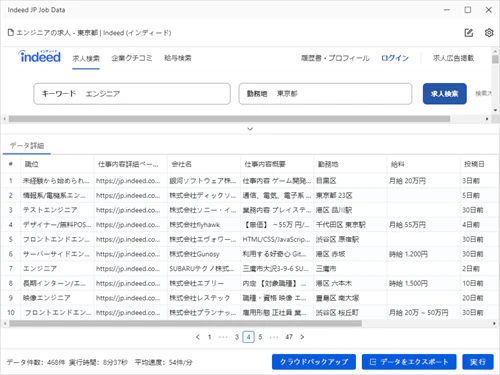Screen dimensions: 500x375
Task: Open the 企業クチコミ nav tab
Action: (x=132, y=58)
